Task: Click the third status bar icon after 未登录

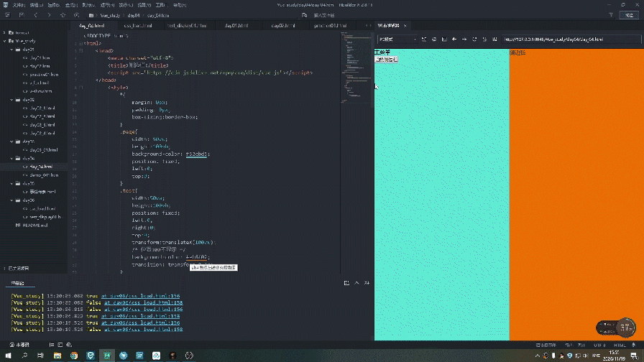Action: 68,345
